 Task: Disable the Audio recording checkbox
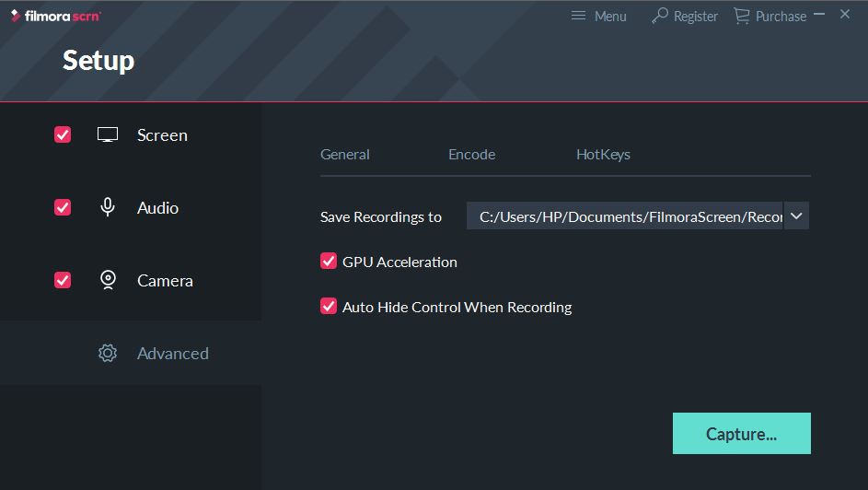pyautogui.click(x=63, y=207)
